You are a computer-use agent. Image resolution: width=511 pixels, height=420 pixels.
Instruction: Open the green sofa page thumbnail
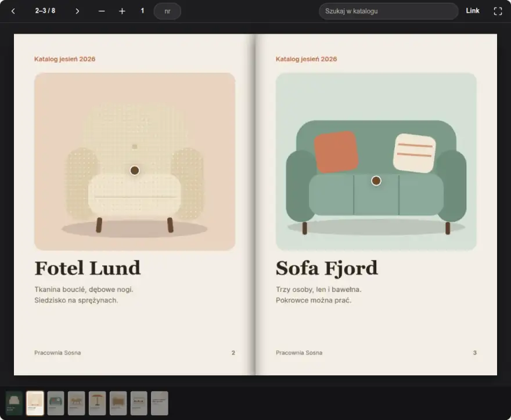(56, 403)
